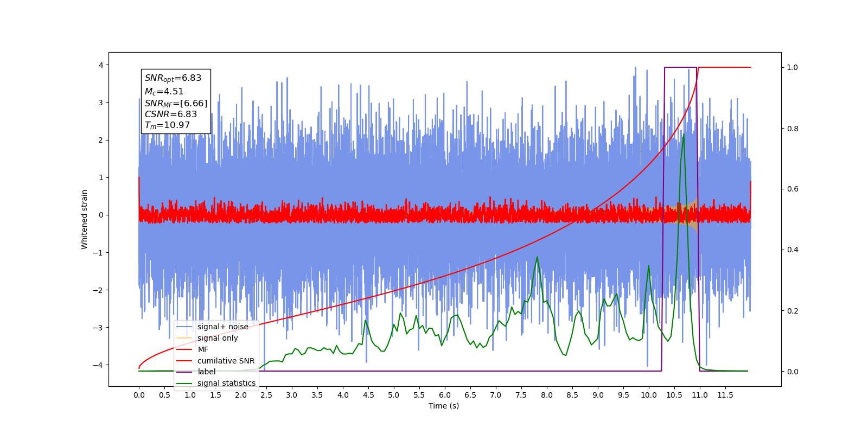Click the 0.0 tick on time axis
The image size is (868, 434).
tap(139, 395)
